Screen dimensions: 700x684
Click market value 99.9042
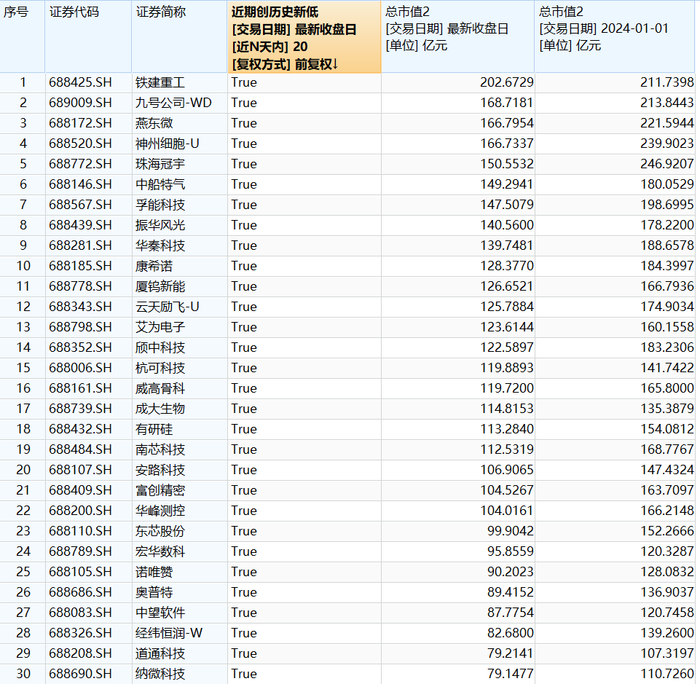point(510,531)
